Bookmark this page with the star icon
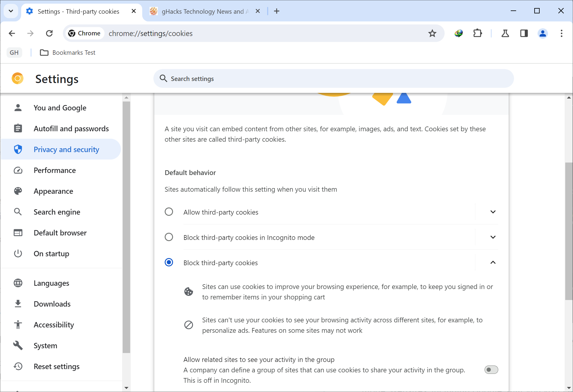Screen dimensions: 573x392 [432, 33]
